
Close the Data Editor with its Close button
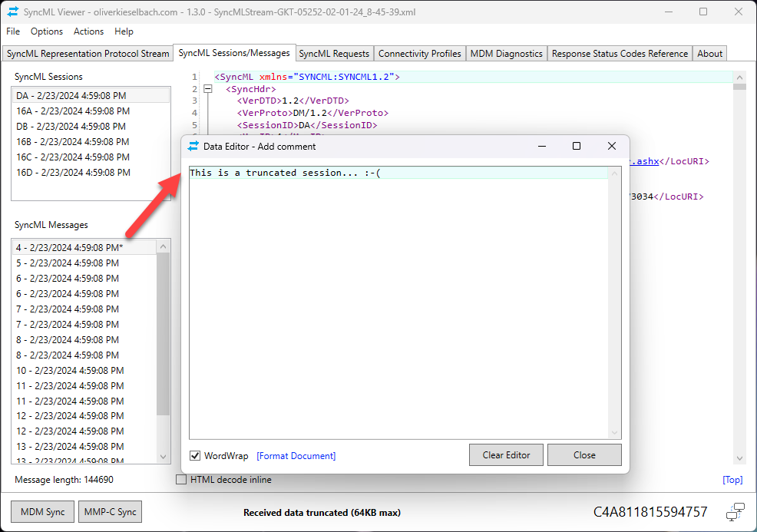coord(583,454)
